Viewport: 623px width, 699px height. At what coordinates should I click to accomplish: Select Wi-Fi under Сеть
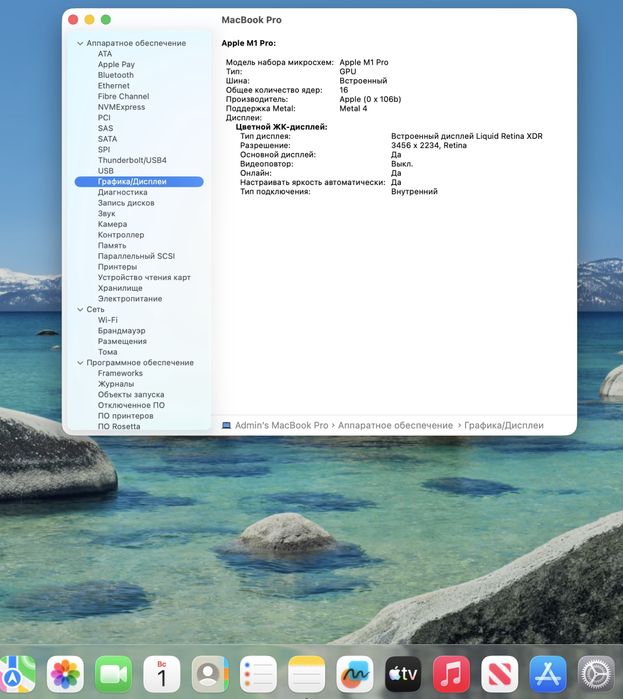[x=107, y=320]
